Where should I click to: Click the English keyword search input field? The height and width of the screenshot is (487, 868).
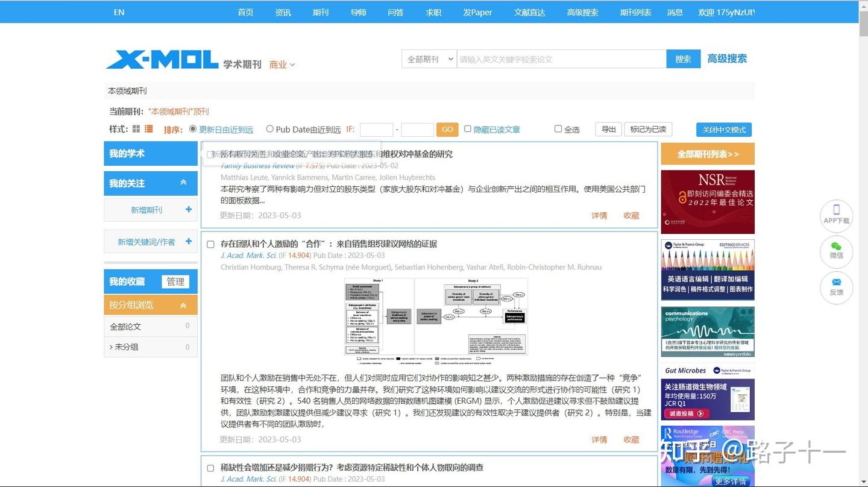(x=561, y=59)
